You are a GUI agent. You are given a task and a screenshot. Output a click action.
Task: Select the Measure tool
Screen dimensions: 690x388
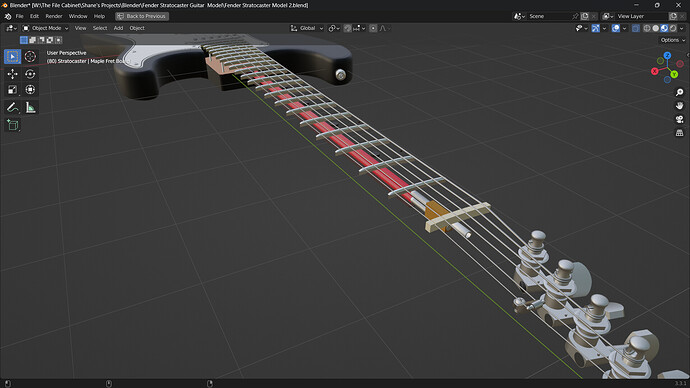point(30,107)
